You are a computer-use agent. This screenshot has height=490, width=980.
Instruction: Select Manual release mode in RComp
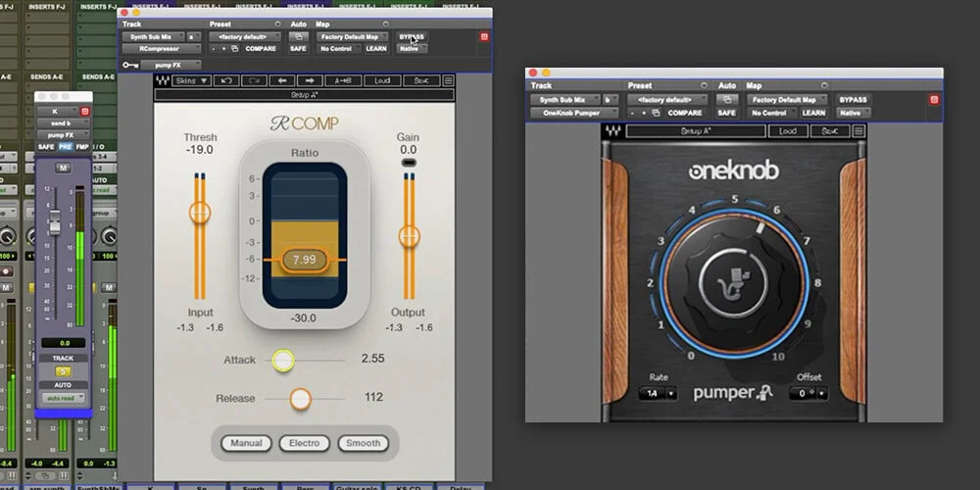pyautogui.click(x=246, y=443)
